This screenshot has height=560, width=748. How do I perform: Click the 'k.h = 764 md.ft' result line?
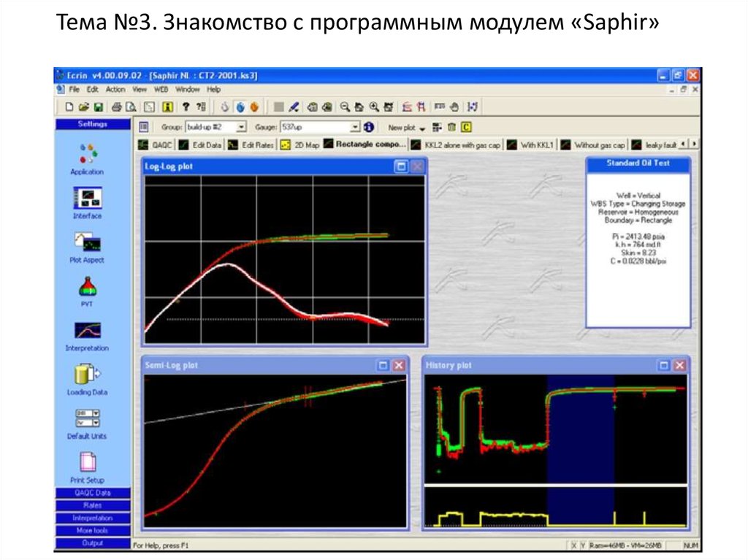(638, 245)
